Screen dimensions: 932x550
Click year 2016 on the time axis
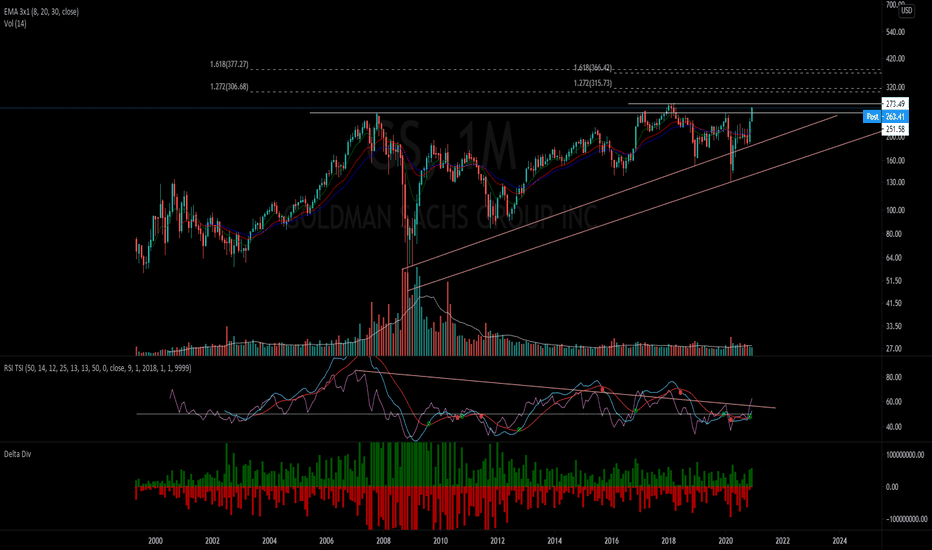click(612, 540)
